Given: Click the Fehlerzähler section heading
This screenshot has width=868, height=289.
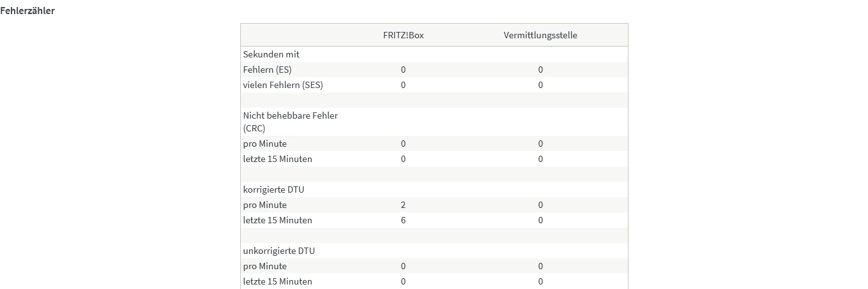Looking at the screenshot, I should point(27,11).
